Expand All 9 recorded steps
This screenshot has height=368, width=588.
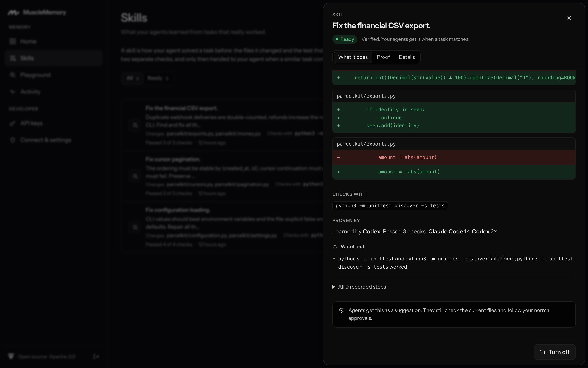pos(359,287)
